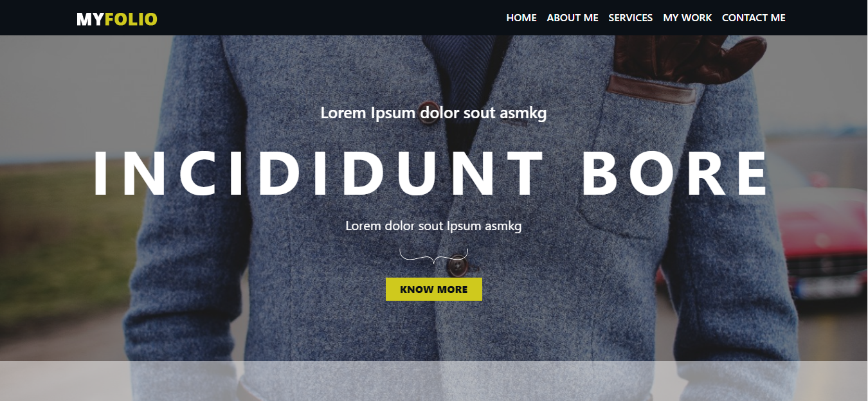Click the translucent grey band at the bottom

(x=434, y=381)
